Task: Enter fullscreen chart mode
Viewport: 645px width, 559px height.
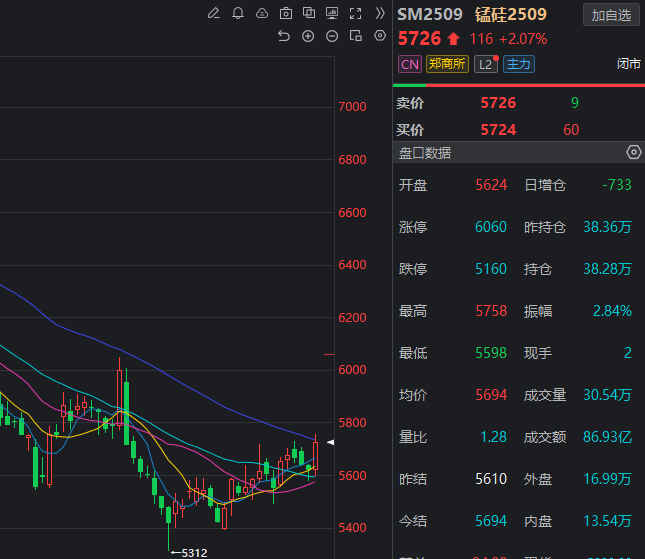Action: tap(356, 14)
